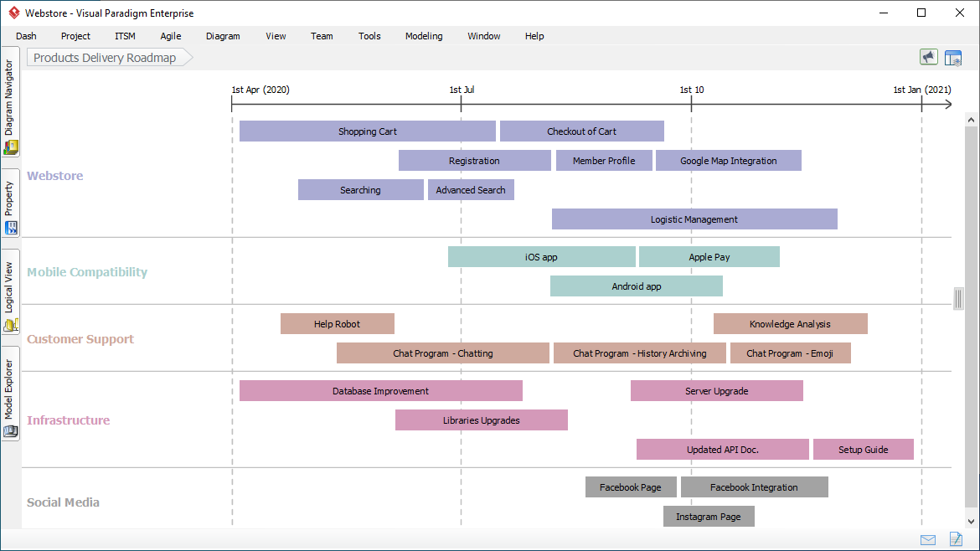Click the mail envelope icon at bottom right
This screenshot has height=551, width=980.
coord(927,539)
